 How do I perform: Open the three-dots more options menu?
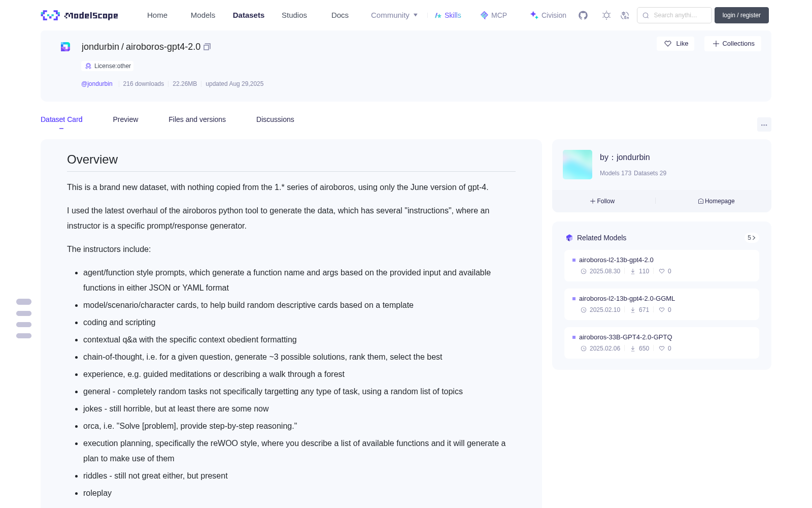click(x=764, y=124)
